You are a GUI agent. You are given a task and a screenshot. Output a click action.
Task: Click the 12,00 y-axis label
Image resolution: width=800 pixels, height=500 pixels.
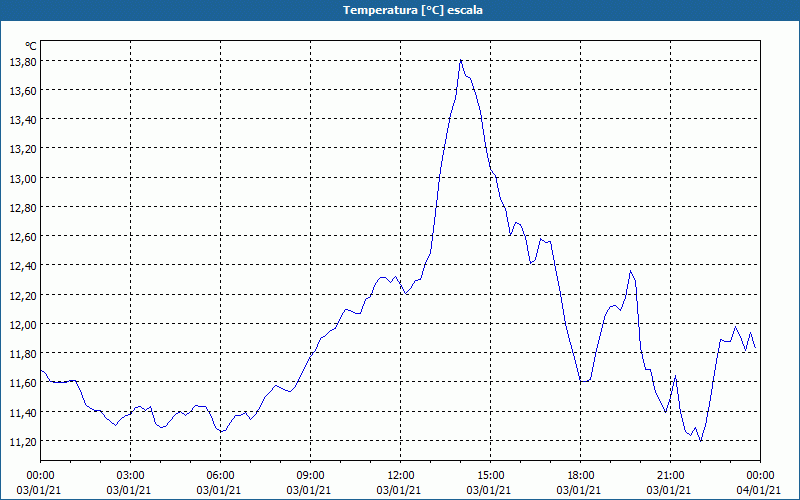click(22, 324)
